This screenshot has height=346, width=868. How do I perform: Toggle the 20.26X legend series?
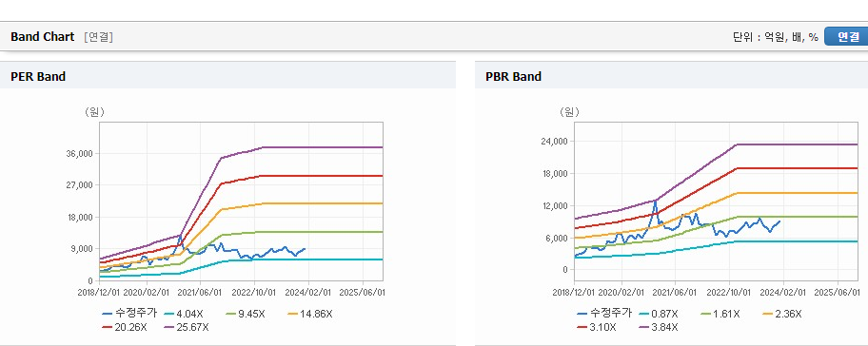pyautogui.click(x=125, y=327)
